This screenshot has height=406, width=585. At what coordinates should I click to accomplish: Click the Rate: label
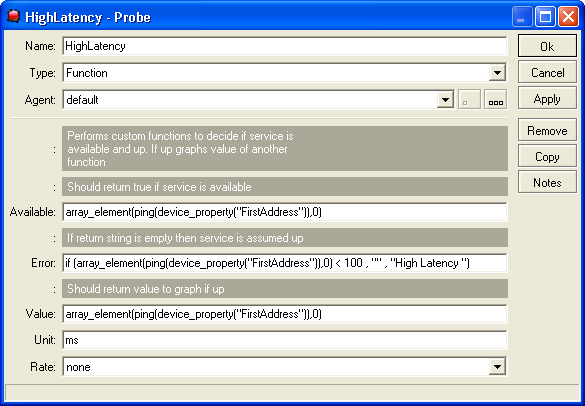[43, 367]
